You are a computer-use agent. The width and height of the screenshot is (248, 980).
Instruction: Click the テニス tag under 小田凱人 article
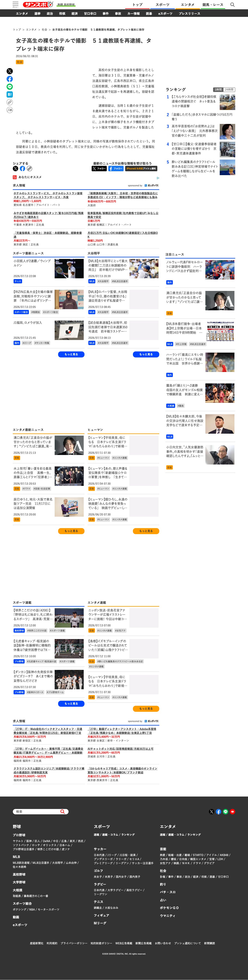pos(18,282)
